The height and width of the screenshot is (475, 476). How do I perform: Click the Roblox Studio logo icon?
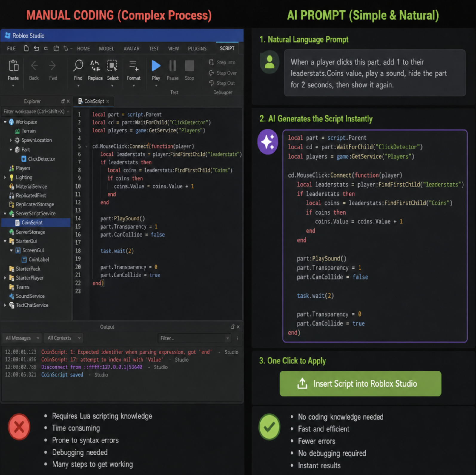(x=7, y=36)
